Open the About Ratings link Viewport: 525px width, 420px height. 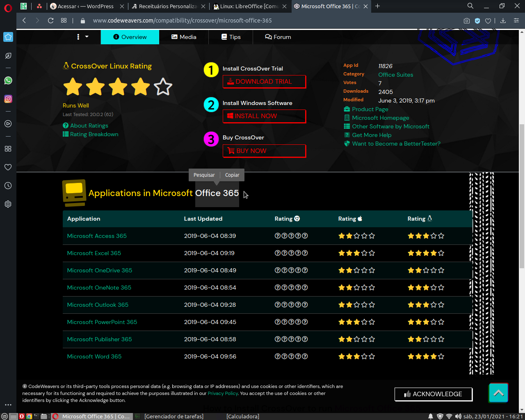tap(85, 126)
